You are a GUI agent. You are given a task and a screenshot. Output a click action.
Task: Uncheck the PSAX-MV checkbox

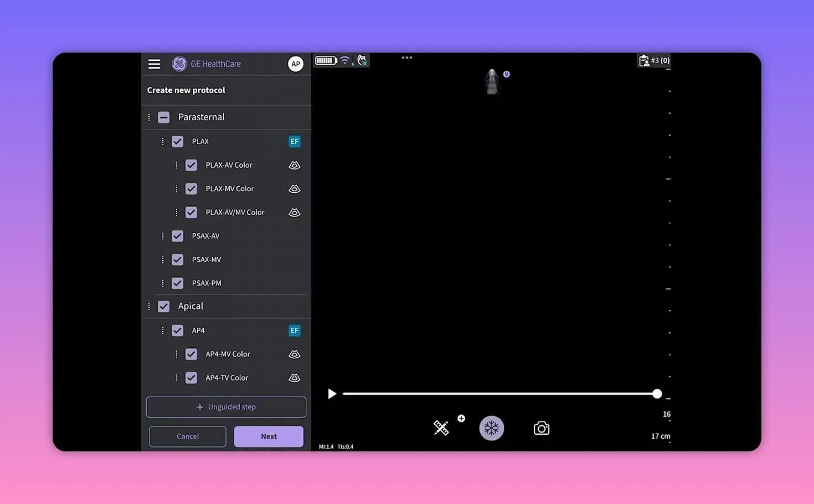(x=177, y=260)
